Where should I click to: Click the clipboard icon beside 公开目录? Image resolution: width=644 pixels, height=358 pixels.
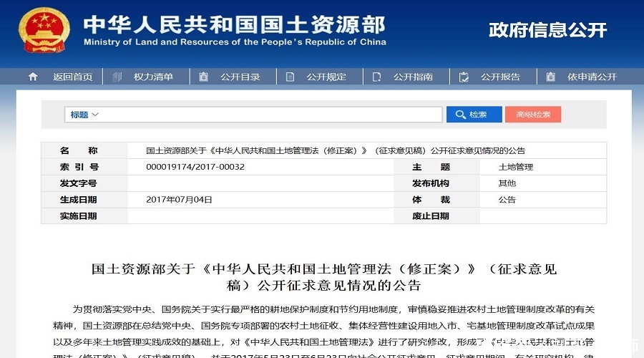coord(204,77)
